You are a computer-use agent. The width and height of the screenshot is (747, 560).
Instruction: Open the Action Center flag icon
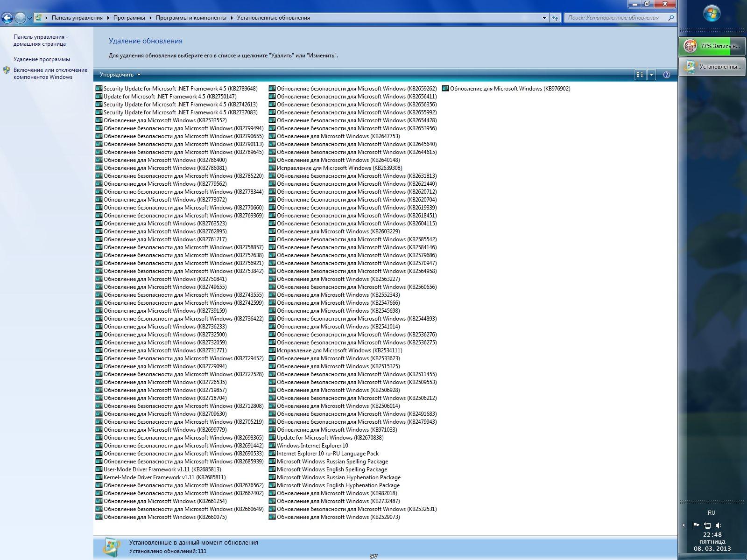[696, 525]
